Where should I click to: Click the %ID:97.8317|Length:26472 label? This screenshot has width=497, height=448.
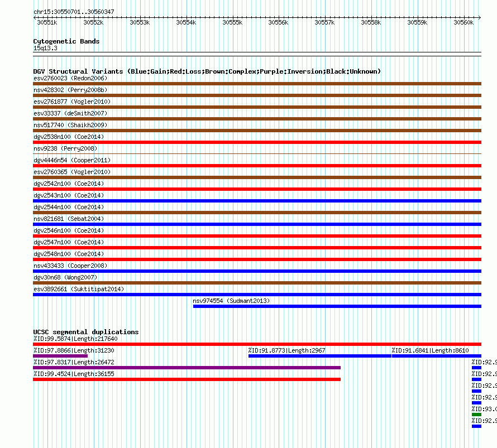(74, 362)
